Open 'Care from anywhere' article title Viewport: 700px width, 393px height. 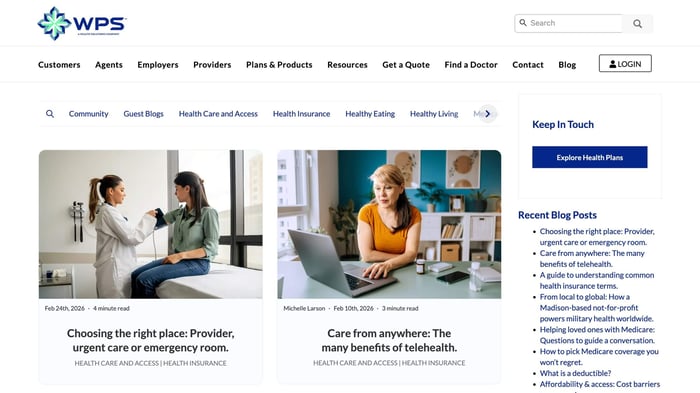point(389,340)
